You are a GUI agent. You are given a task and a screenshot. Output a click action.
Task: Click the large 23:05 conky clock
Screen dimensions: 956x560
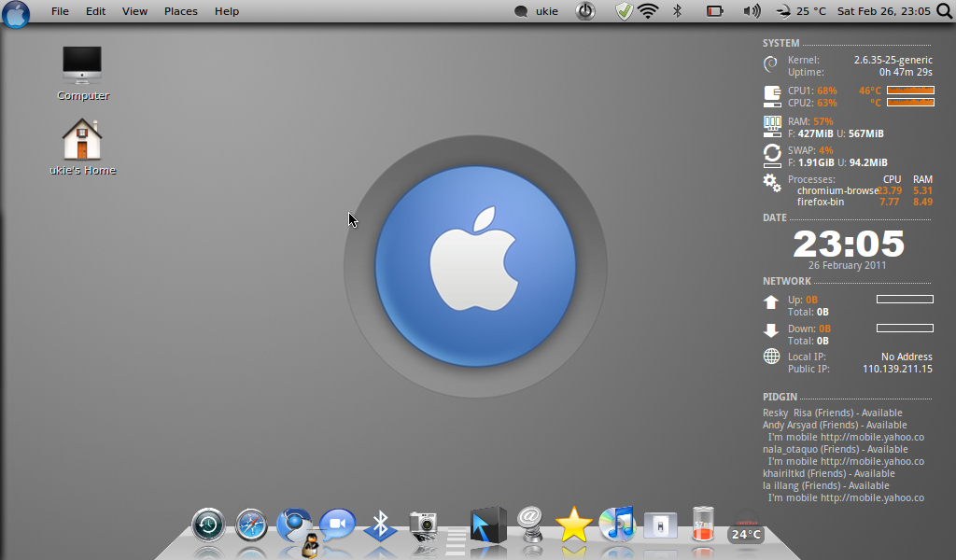849,244
